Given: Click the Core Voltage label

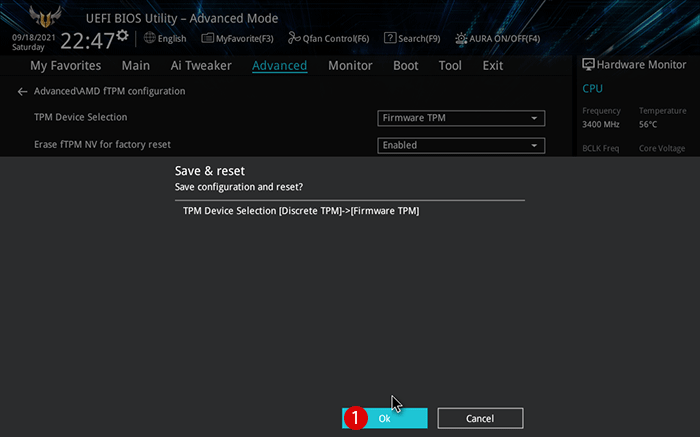Looking at the screenshot, I should point(662,148).
